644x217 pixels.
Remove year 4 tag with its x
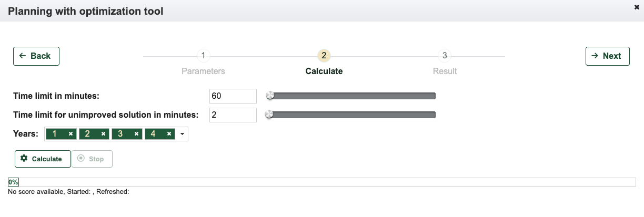169,134
